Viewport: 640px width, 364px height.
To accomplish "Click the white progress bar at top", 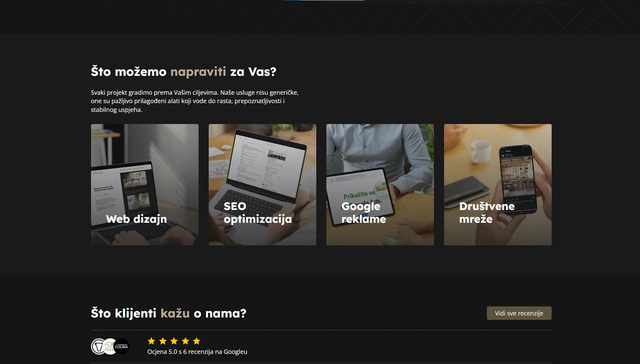I will (332, 0).
